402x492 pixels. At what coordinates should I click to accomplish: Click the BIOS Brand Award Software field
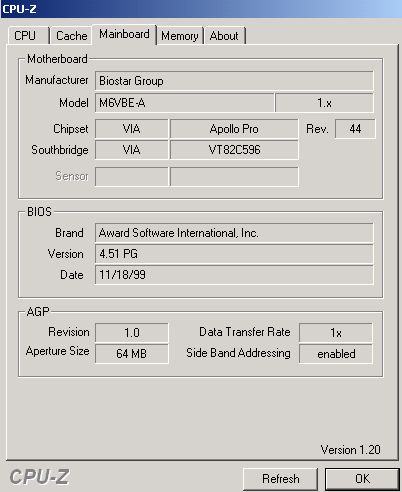pyautogui.click(x=234, y=233)
